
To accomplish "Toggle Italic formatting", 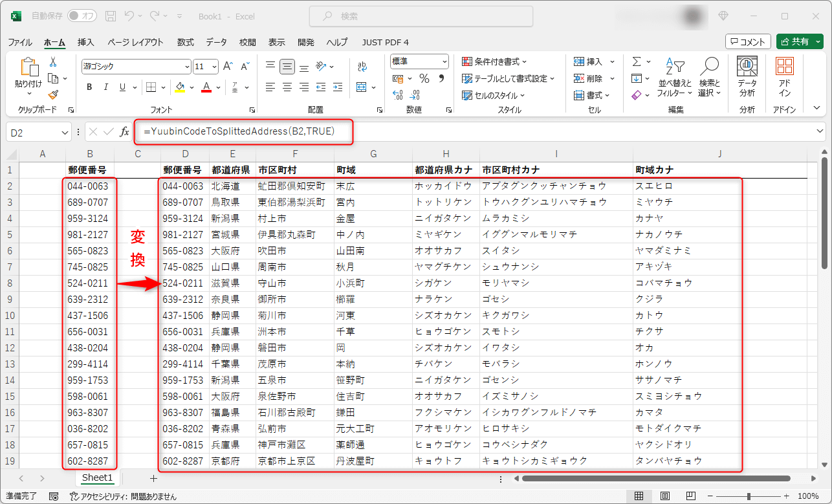I will point(107,87).
